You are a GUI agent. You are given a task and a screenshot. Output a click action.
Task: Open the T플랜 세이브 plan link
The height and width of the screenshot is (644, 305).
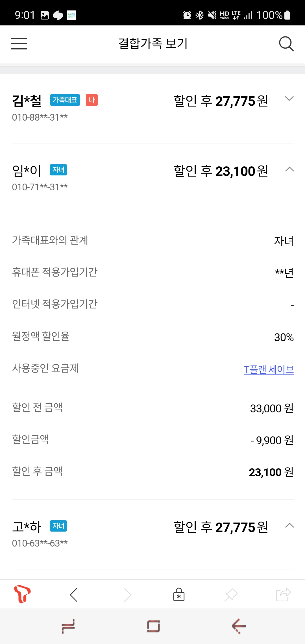(x=269, y=369)
